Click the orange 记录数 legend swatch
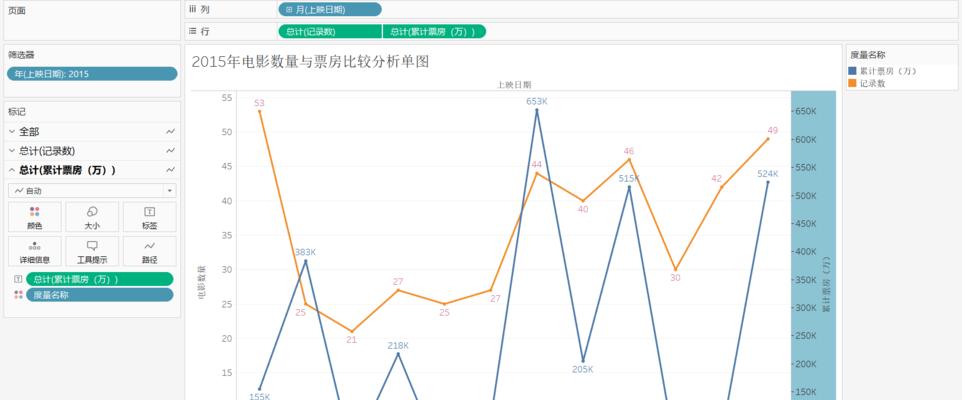Screen dimensions: 962x400 tap(852, 83)
